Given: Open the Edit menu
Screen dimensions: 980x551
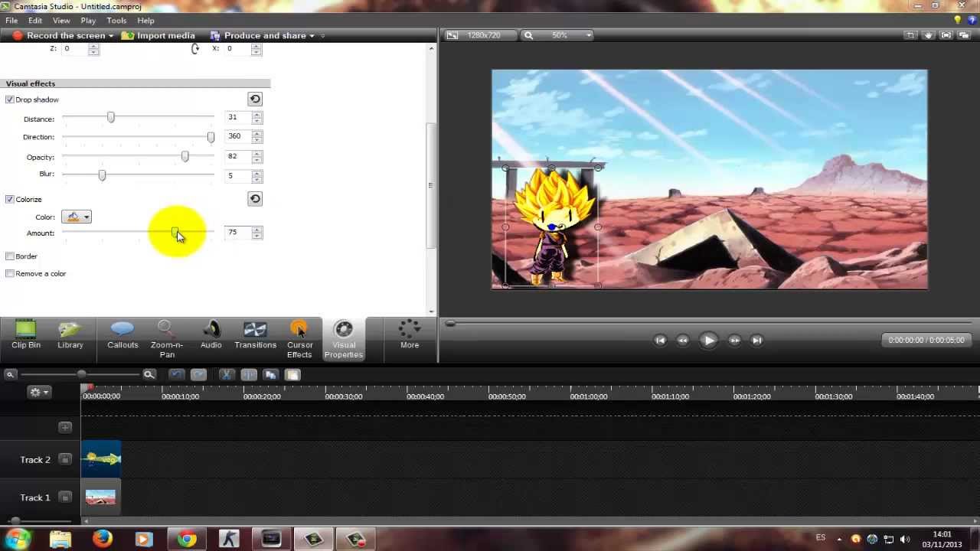Looking at the screenshot, I should tap(35, 21).
